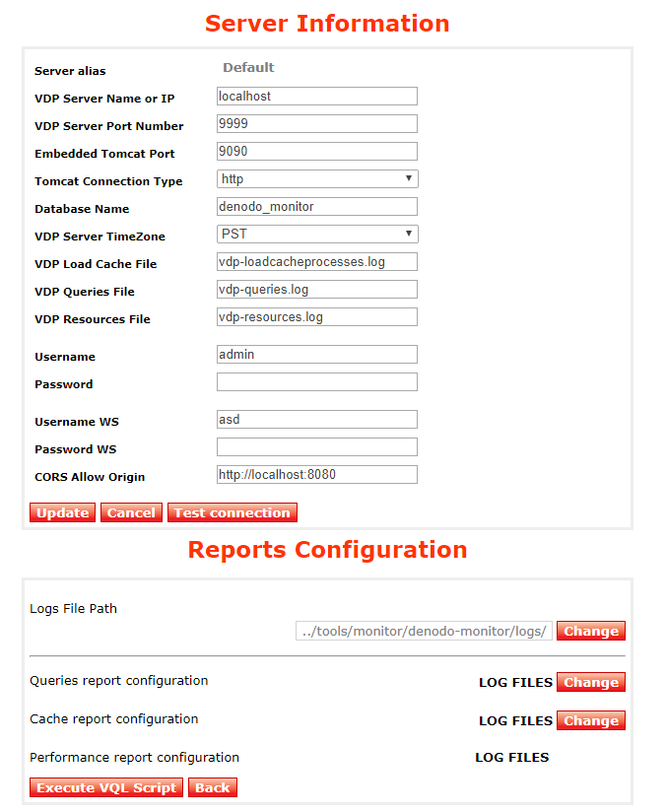Edit the CORS Allow Origin field
This screenshot has height=812, width=666.
point(317,474)
